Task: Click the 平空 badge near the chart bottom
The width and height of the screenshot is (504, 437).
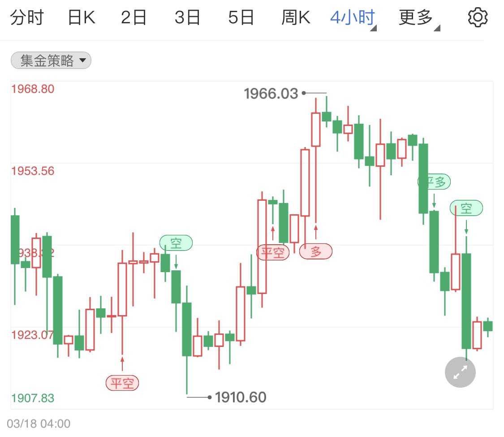Action: pos(122,383)
